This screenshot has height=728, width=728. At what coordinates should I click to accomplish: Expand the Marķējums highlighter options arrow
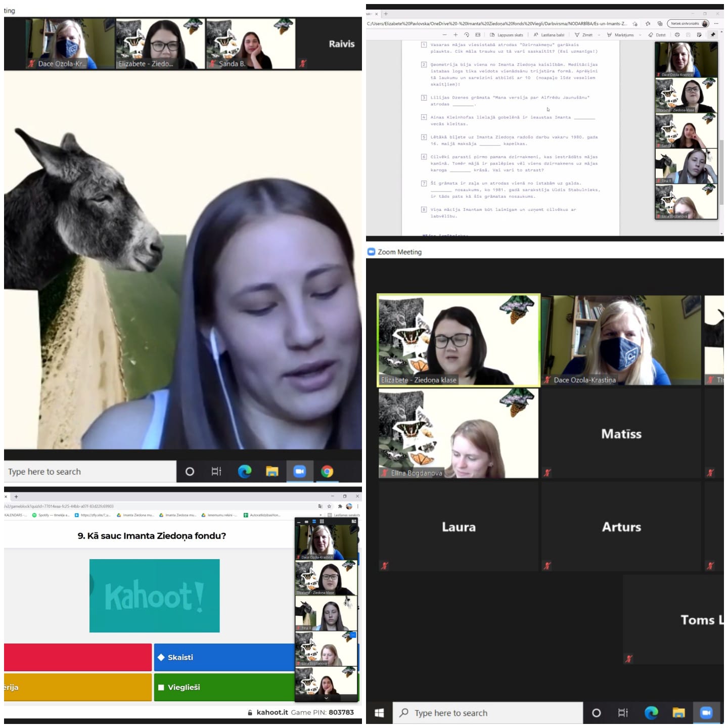pos(640,35)
